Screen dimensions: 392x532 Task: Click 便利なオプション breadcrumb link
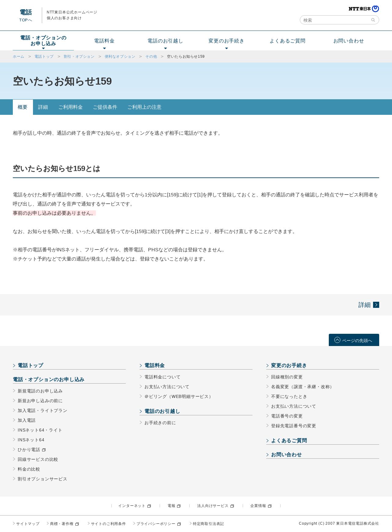pyautogui.click(x=120, y=56)
